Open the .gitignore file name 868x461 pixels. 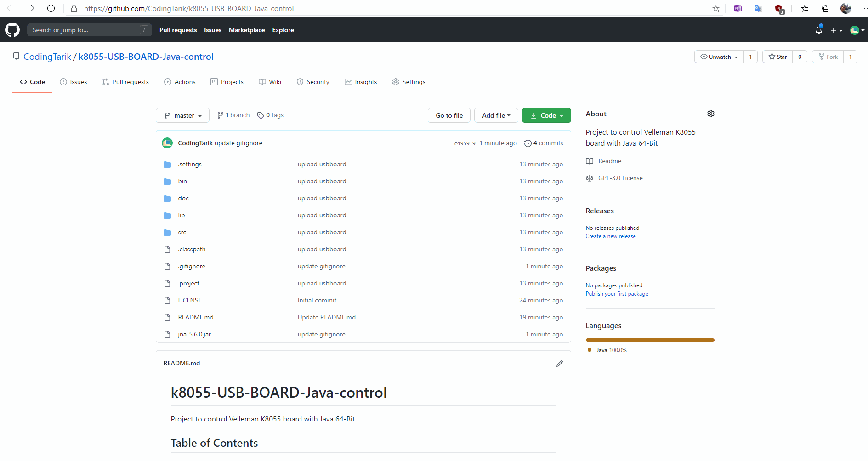click(192, 266)
